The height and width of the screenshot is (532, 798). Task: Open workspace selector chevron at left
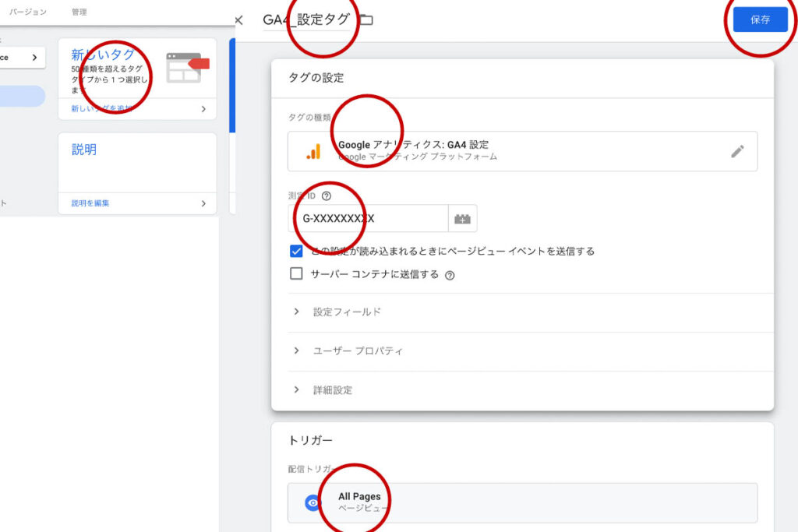(34, 58)
